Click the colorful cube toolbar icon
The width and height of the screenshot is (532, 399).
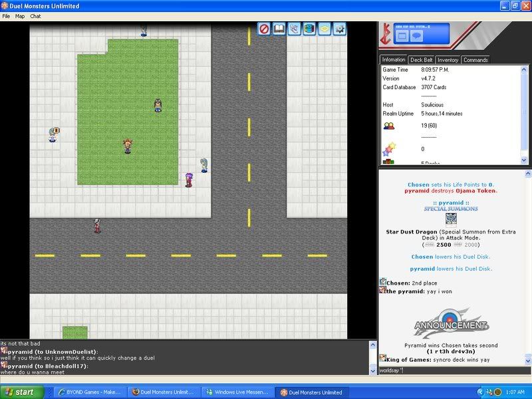coord(309,29)
